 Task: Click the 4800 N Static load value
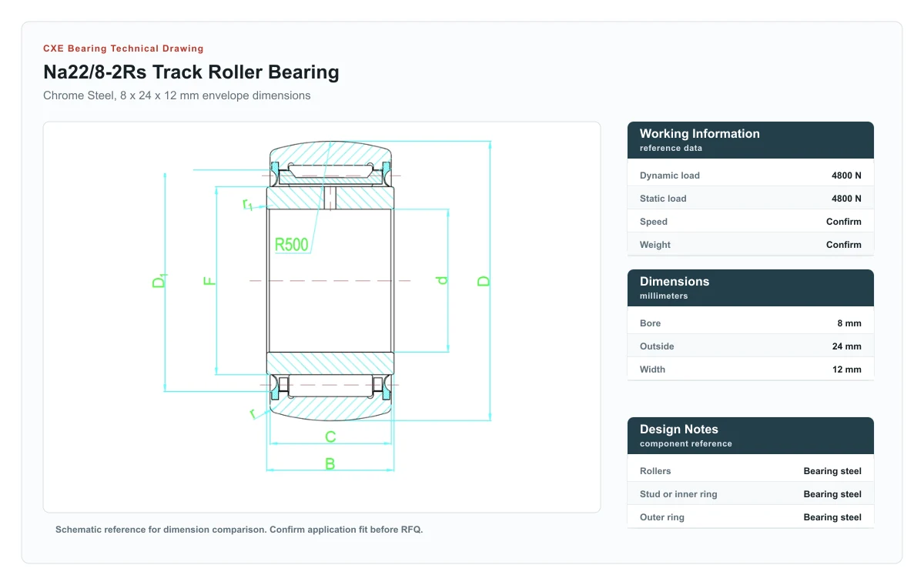click(846, 199)
